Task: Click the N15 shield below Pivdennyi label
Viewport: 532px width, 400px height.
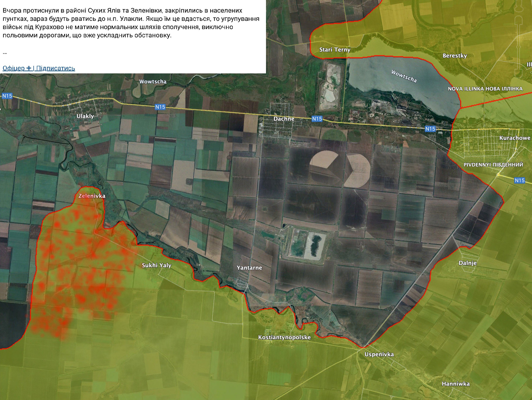Action: (519, 180)
